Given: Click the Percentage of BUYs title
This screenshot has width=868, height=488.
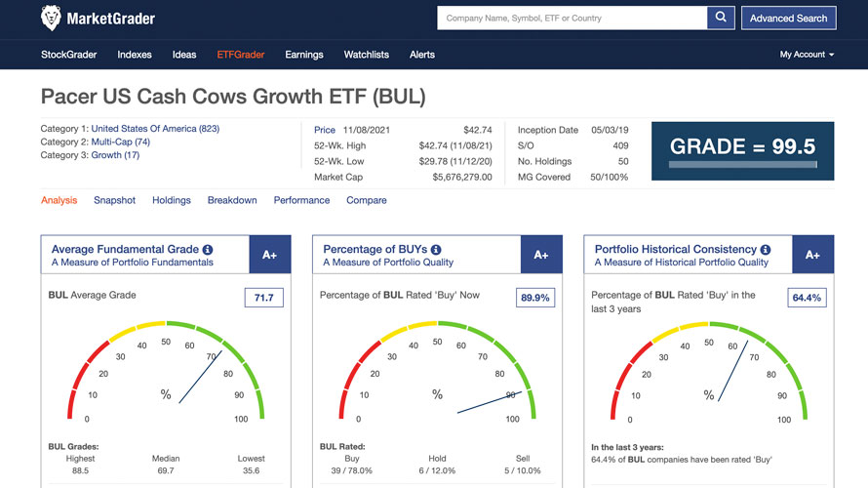Looking at the screenshot, I should [375, 249].
